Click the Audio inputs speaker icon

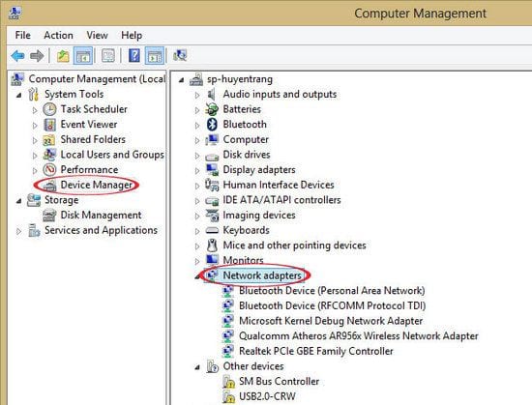[212, 94]
